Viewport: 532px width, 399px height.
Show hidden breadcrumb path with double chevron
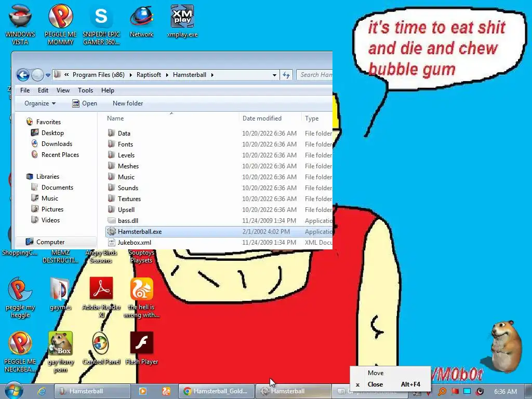pos(66,75)
